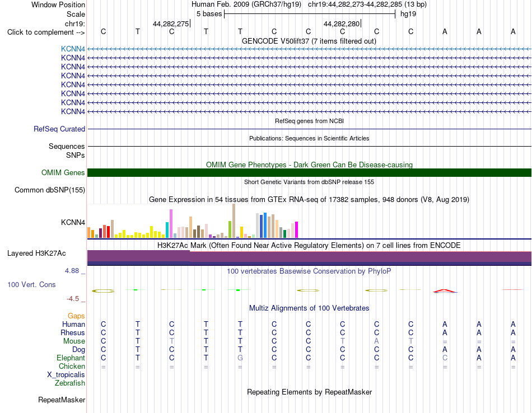
Task: Open the 'H3K27Ac Mark' ENCODE track title
Action: pyautogui.click(x=309, y=246)
